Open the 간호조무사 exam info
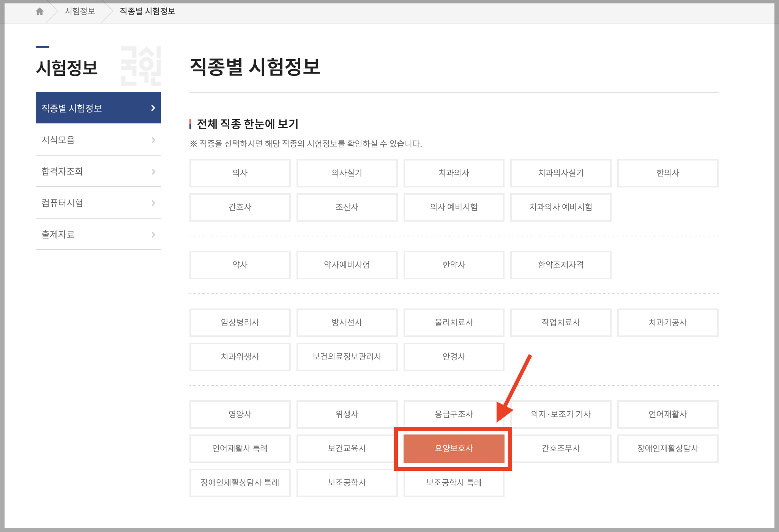This screenshot has height=532, width=779. [x=561, y=449]
